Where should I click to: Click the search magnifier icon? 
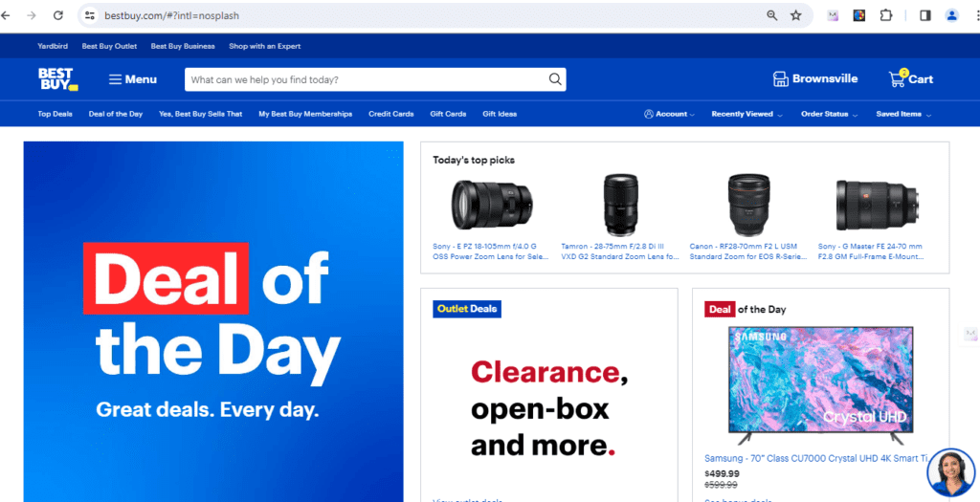click(555, 79)
